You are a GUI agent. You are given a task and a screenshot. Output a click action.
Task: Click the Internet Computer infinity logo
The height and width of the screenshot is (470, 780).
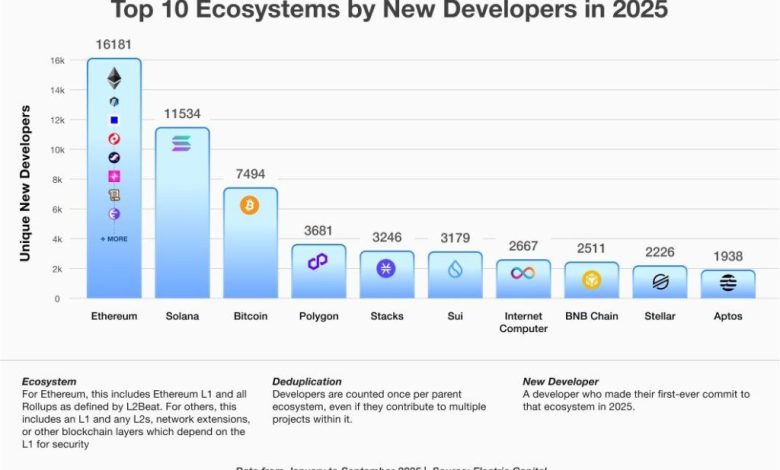(523, 273)
